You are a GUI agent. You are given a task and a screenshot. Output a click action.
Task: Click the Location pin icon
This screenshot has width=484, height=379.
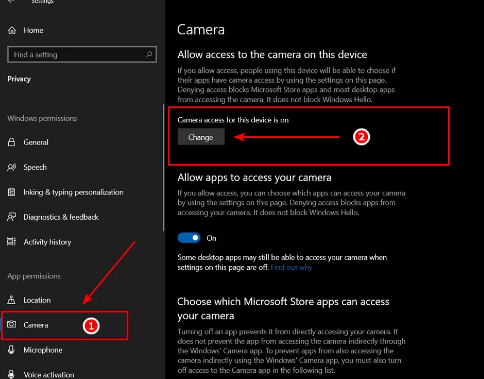(x=12, y=300)
